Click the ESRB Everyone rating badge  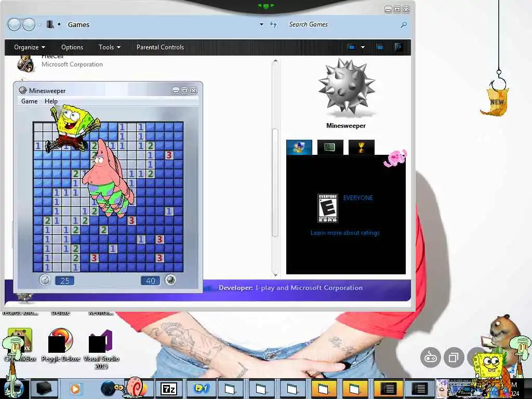(327, 208)
